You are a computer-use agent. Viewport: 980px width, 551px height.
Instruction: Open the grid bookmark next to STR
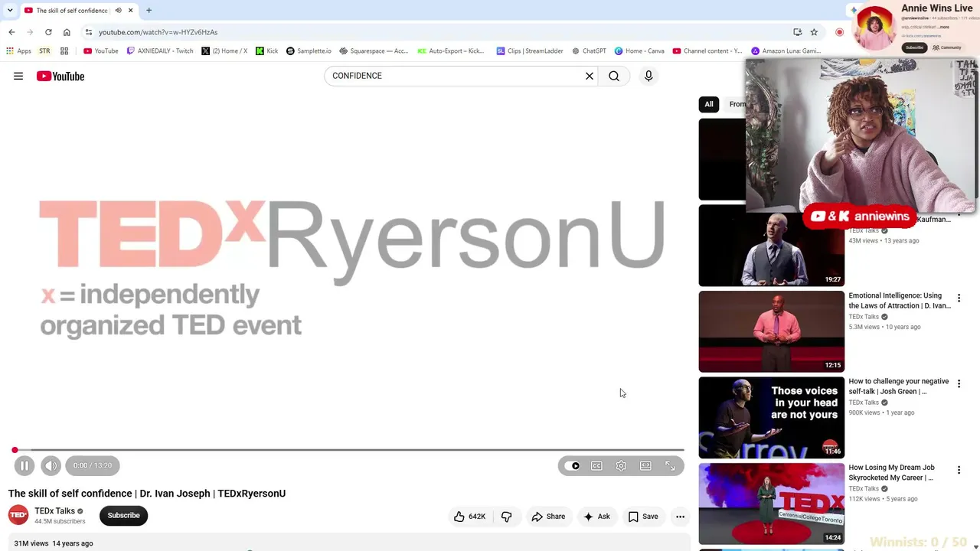coord(64,51)
